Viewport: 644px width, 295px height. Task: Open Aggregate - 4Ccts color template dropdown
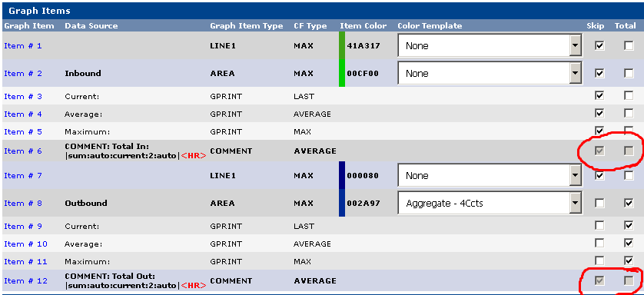(x=490, y=203)
